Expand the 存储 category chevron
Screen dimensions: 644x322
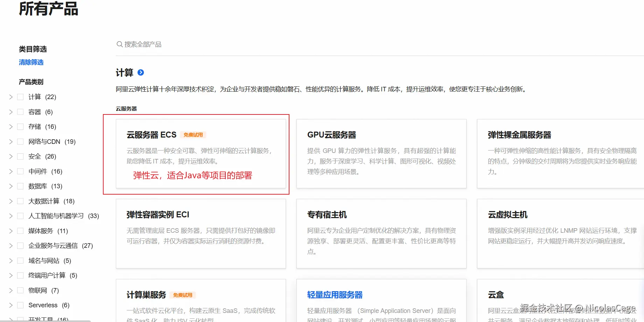(11, 127)
